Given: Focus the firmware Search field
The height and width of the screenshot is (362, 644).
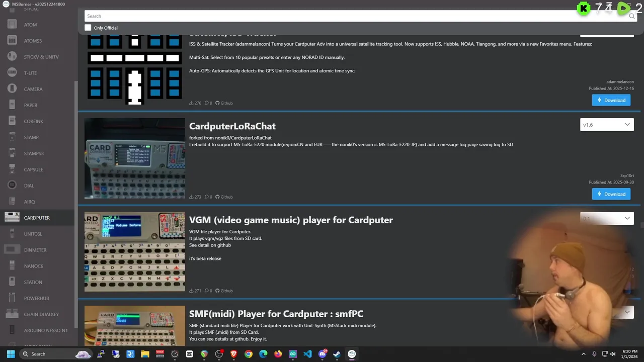Looking at the screenshot, I should click(x=360, y=16).
